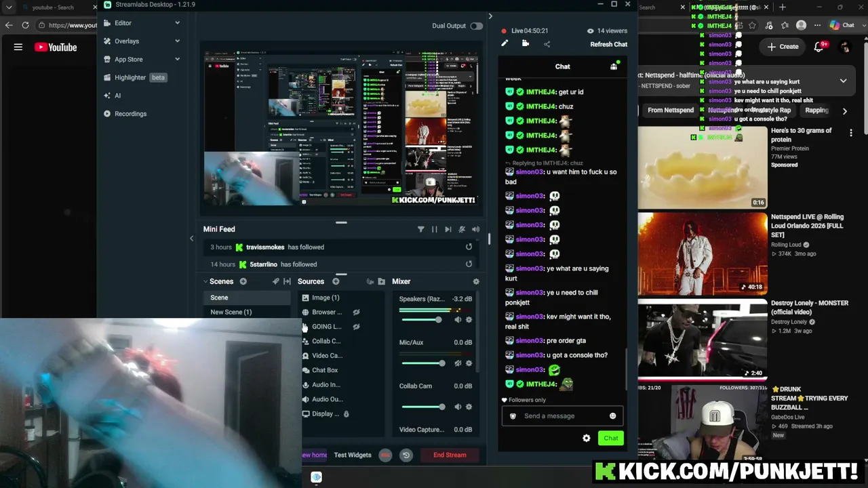
Task: Toggle visibility of GOING L... source
Action: [x=356, y=327]
